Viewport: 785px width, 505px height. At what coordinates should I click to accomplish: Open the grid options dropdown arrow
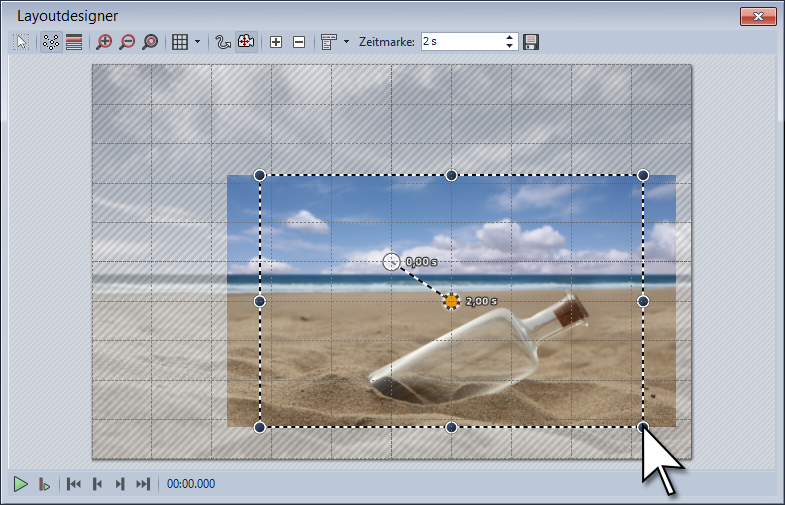pyautogui.click(x=197, y=42)
